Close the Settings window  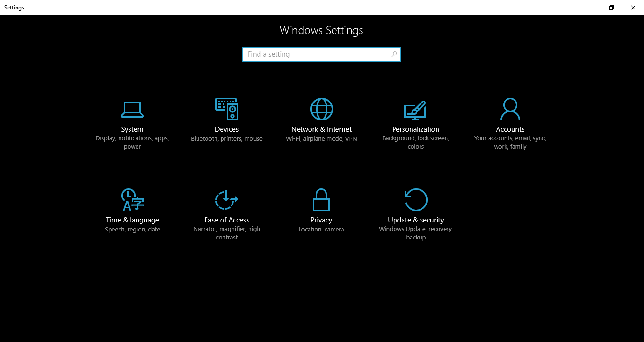click(x=633, y=8)
